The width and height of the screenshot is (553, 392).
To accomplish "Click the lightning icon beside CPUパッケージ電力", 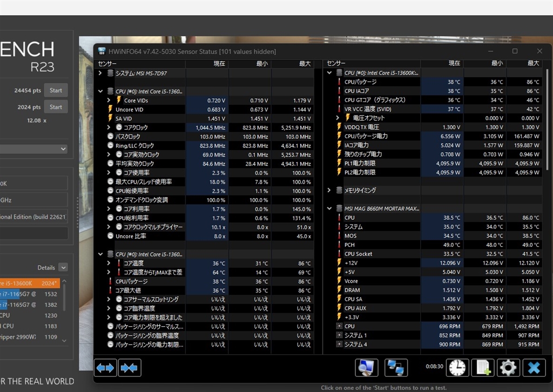I will point(339,136).
